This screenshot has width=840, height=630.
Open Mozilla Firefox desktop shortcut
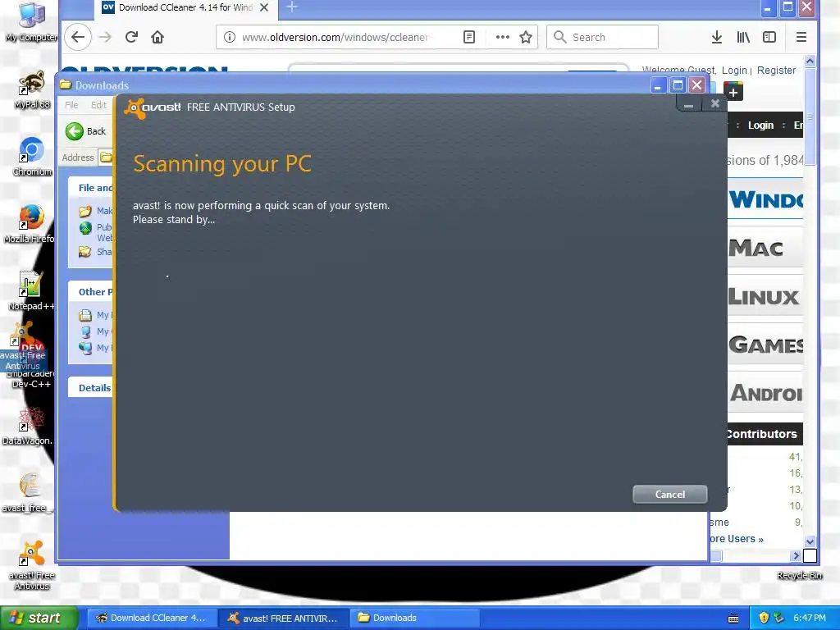point(30,224)
